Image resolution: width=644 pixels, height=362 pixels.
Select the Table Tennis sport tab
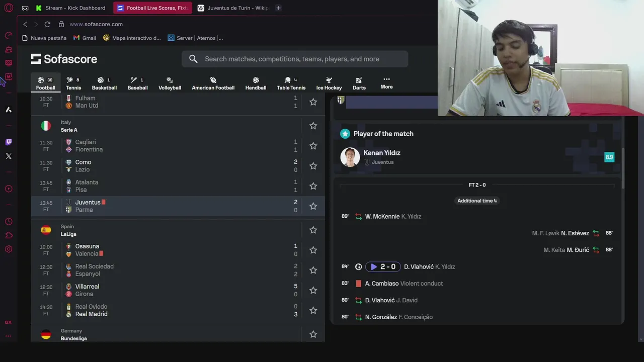[291, 83]
